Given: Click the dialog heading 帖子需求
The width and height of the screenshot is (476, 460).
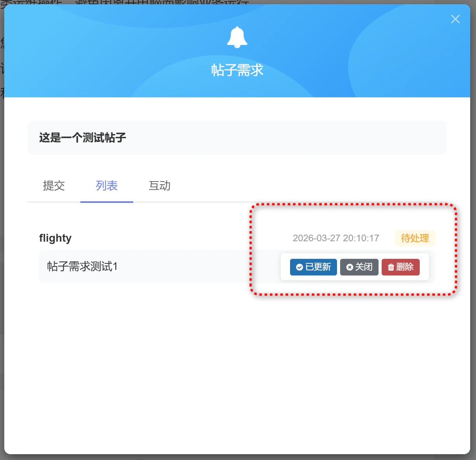Looking at the screenshot, I should (x=237, y=70).
